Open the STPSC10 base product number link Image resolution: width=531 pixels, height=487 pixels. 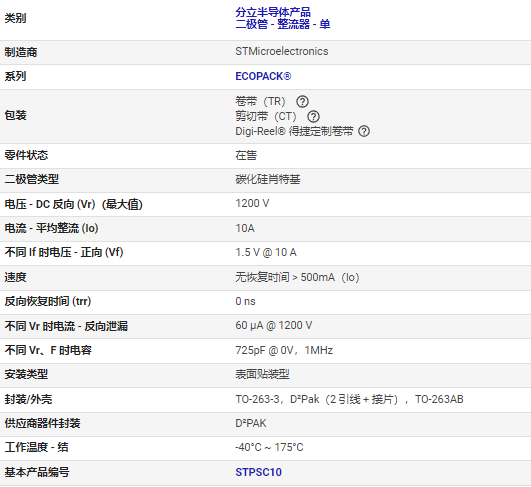coord(258,472)
